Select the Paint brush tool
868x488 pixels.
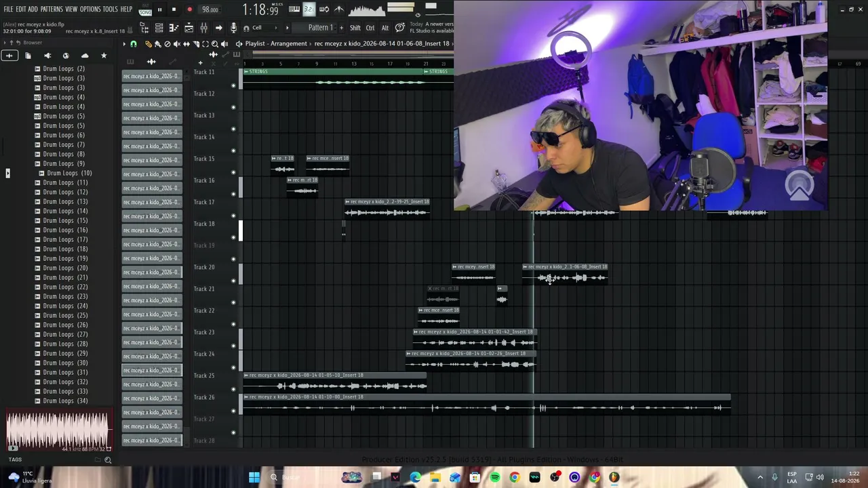pyautogui.click(x=158, y=44)
